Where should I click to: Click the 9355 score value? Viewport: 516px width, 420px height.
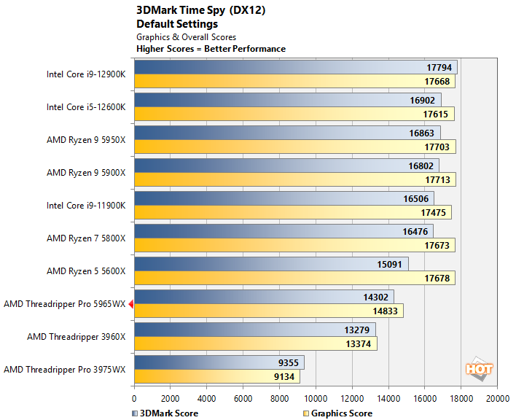(x=289, y=363)
